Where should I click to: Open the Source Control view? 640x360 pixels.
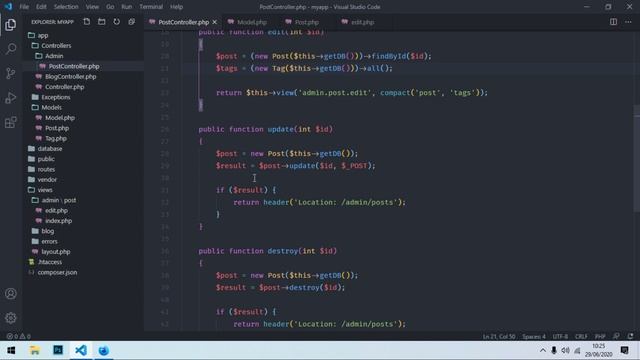point(11,73)
